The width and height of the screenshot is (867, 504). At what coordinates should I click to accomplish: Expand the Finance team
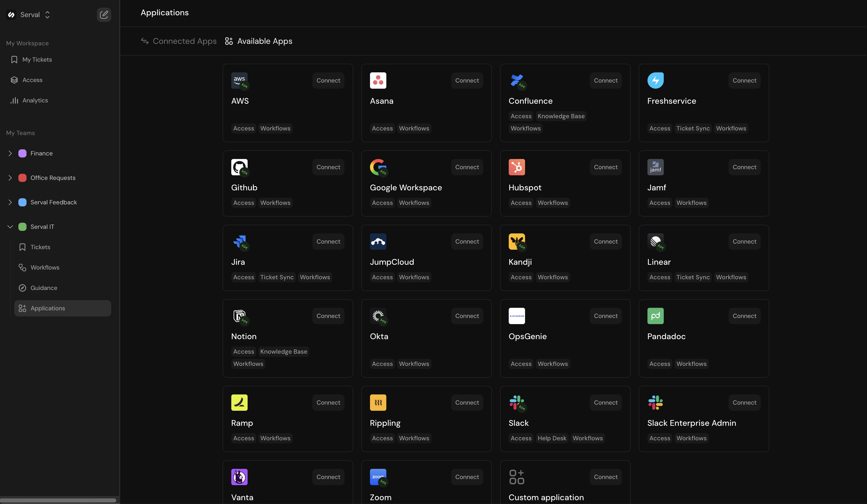pyautogui.click(x=10, y=153)
